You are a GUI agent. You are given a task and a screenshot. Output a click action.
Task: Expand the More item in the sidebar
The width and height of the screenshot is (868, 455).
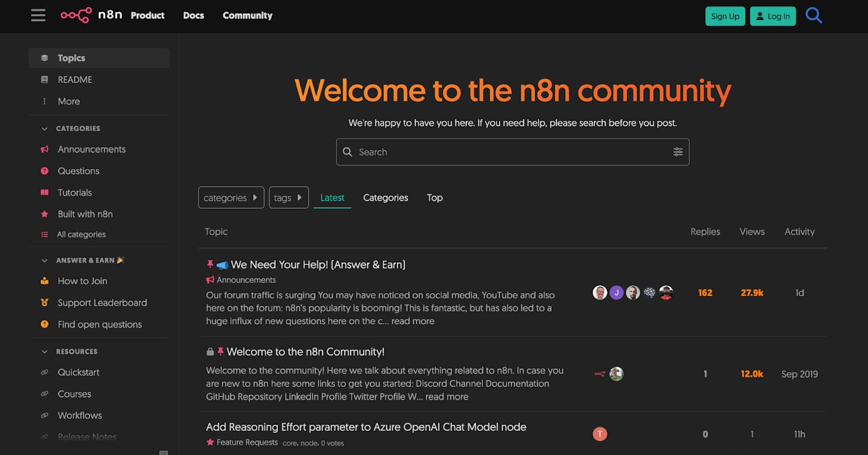[99, 101]
